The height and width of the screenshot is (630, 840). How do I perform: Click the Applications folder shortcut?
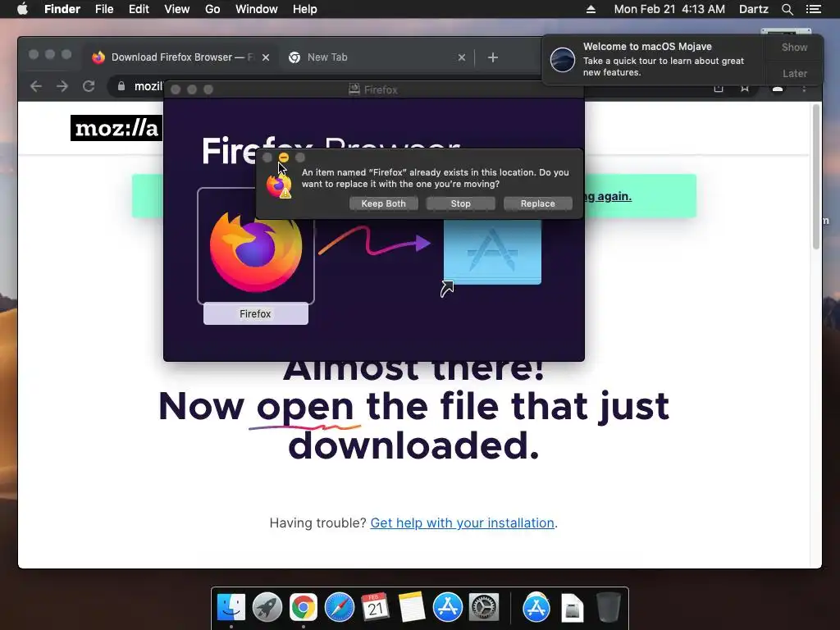492,252
